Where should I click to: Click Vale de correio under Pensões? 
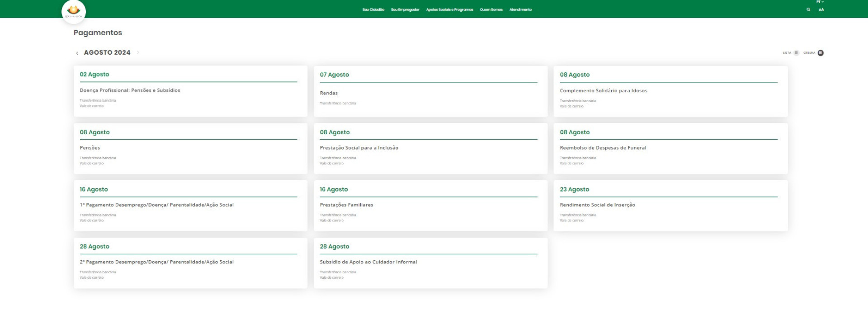(x=92, y=164)
